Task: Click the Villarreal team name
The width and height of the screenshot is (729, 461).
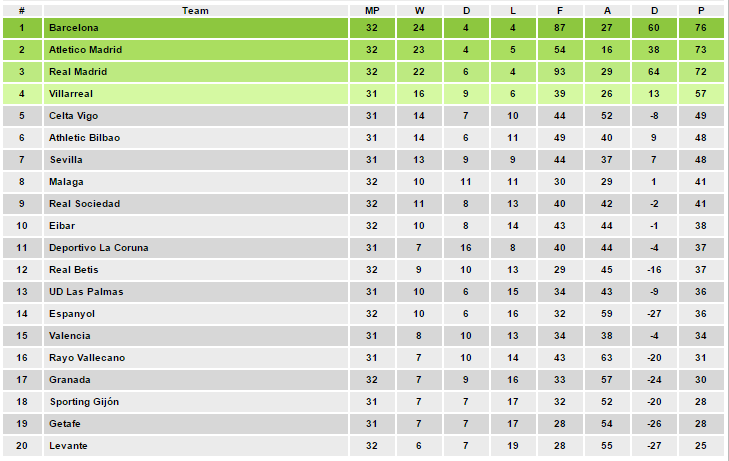Action: click(x=71, y=94)
